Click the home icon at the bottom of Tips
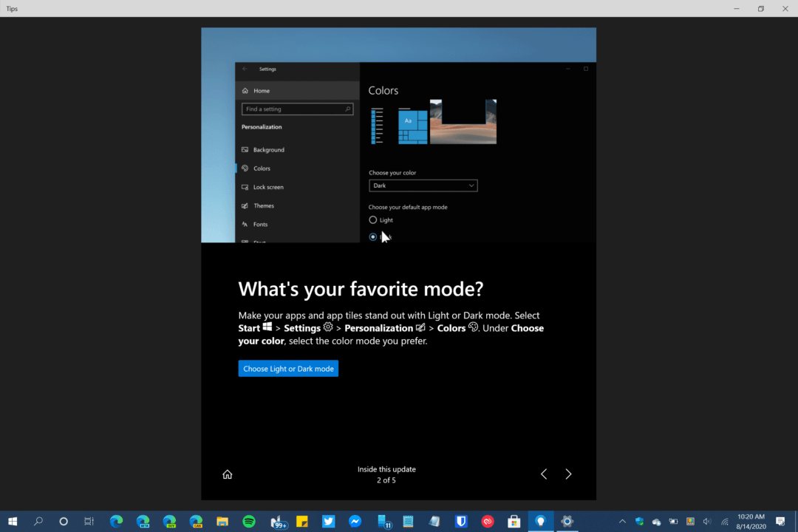The width and height of the screenshot is (798, 532). 228,474
